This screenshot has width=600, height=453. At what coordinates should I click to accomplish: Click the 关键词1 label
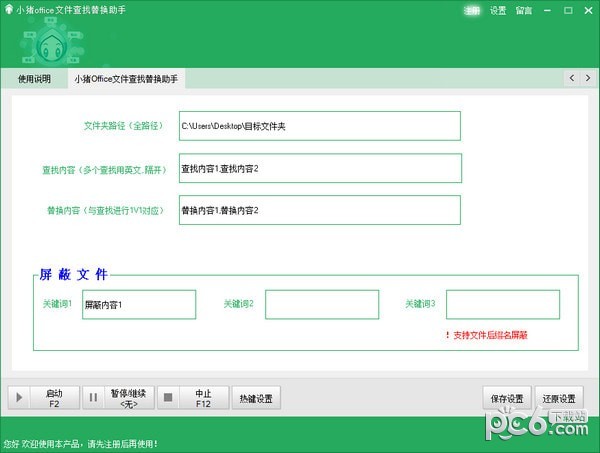(x=57, y=304)
